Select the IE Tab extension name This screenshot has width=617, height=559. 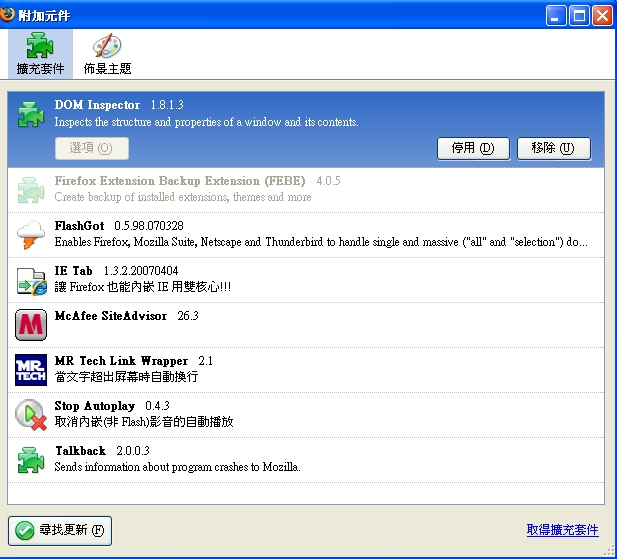click(x=74, y=271)
